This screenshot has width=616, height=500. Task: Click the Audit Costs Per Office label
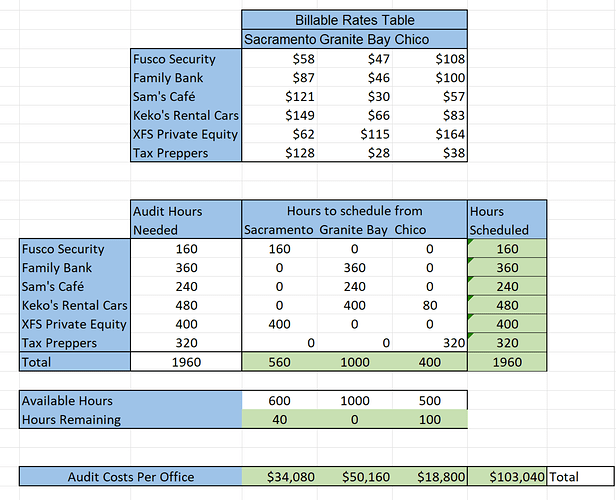click(130, 476)
